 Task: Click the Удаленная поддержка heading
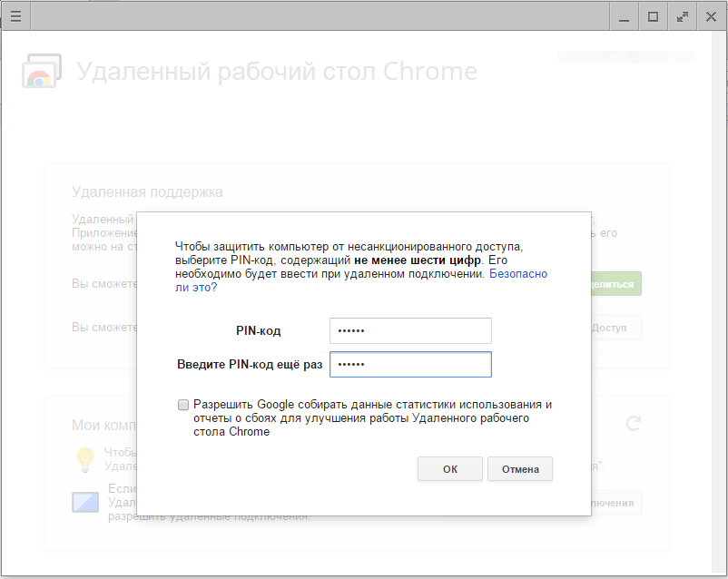[x=147, y=192]
